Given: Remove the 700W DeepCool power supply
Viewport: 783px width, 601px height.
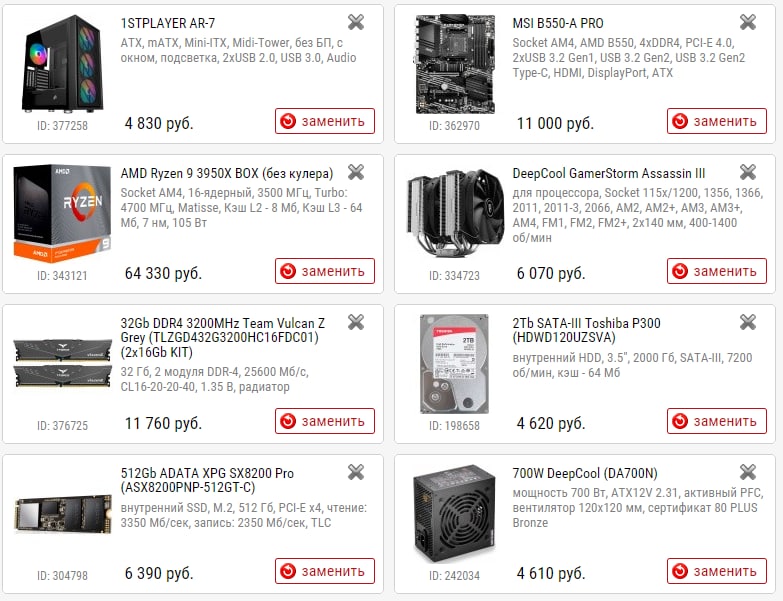Looking at the screenshot, I should 748,472.
